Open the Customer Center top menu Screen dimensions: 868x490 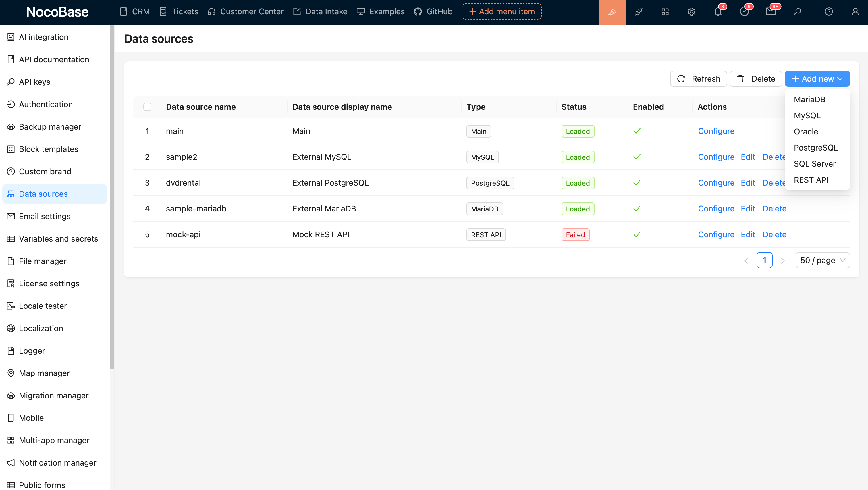[x=246, y=12]
